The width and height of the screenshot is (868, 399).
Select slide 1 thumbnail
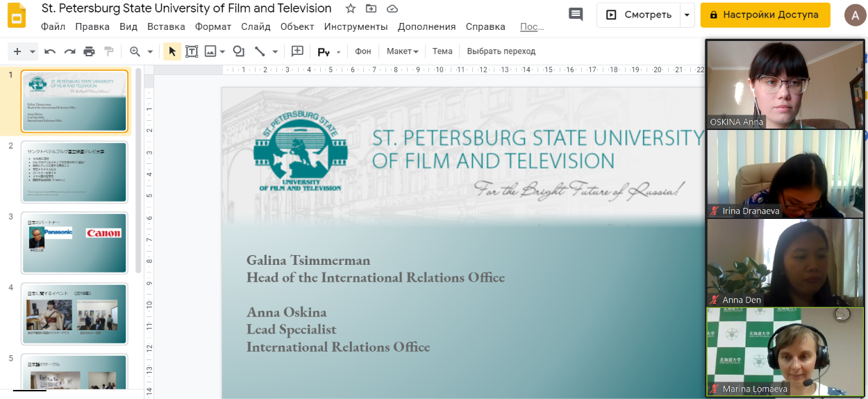[75, 101]
